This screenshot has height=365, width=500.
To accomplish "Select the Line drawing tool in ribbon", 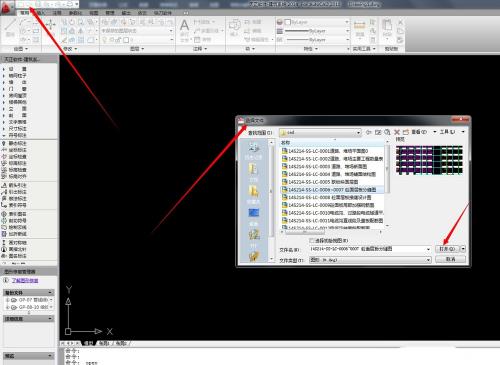I will tap(10, 27).
